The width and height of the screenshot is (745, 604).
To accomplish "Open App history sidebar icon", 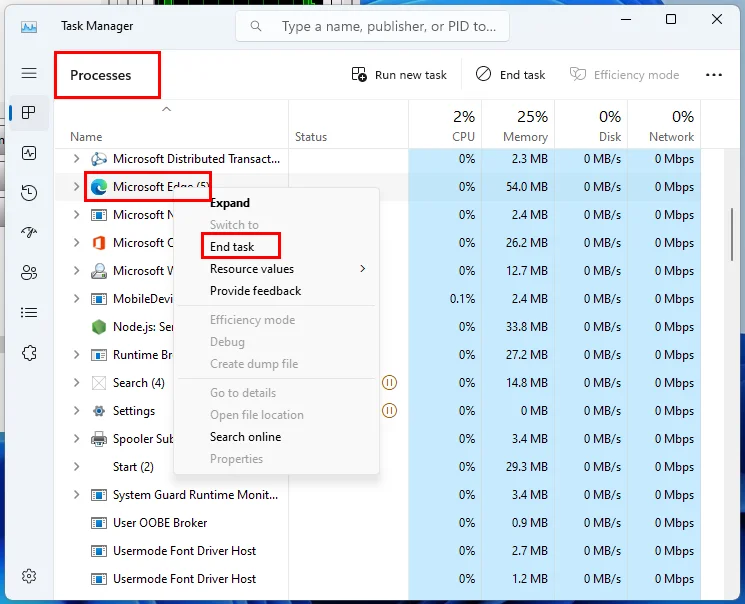I will pyautogui.click(x=29, y=193).
